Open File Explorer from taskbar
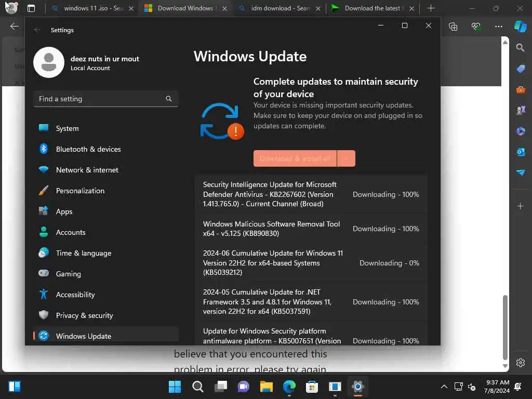Screen dimensions: 532x399 267,387
